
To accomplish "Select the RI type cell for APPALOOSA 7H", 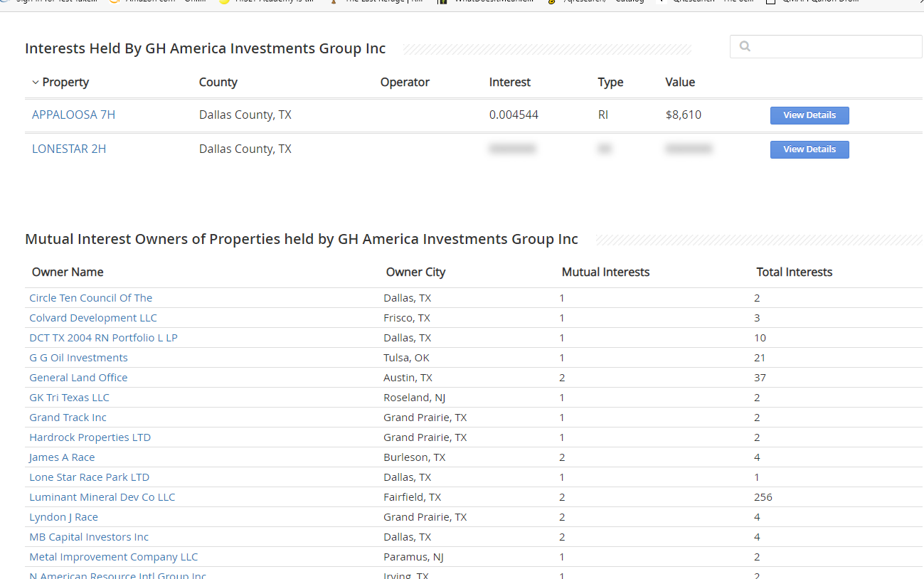I will tap(603, 115).
